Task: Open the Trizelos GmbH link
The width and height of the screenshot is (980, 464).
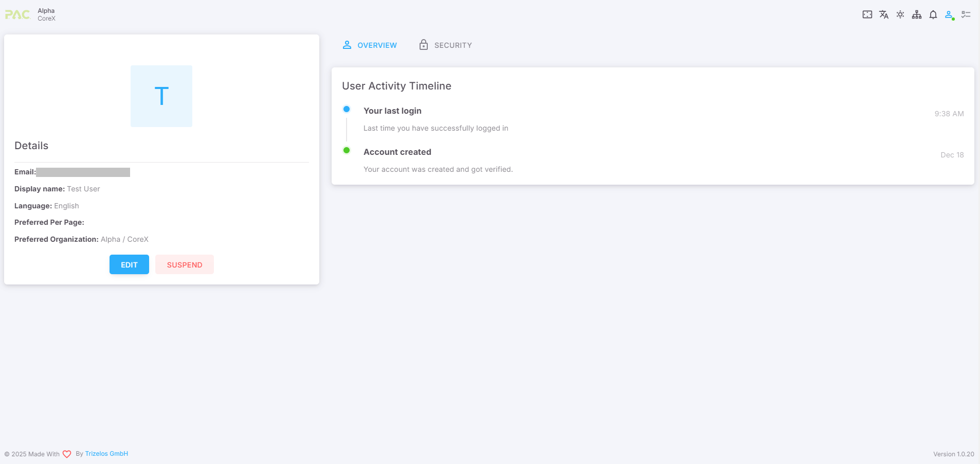Action: click(106, 454)
